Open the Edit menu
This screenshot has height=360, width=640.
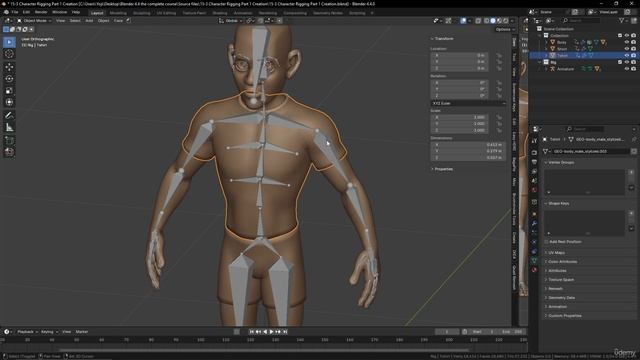click(x=26, y=12)
